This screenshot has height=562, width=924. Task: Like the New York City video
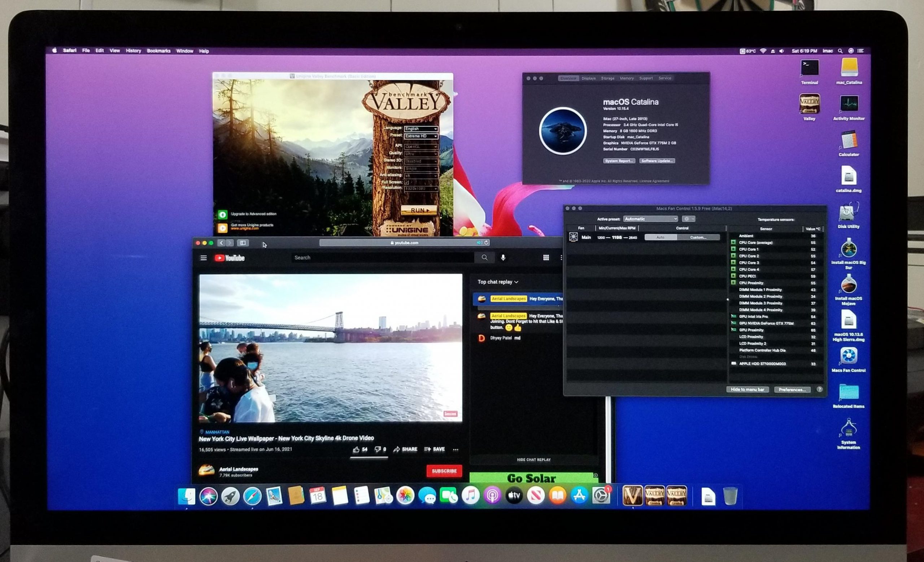360,449
